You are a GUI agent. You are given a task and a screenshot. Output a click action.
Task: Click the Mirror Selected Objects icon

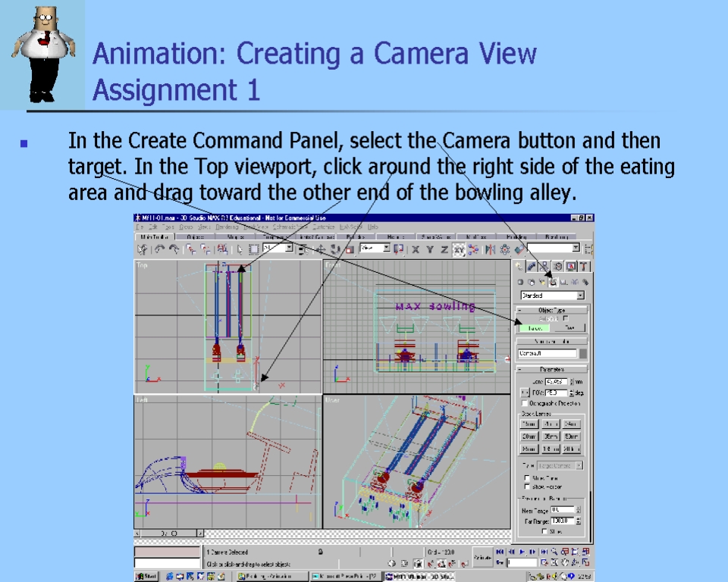point(489,249)
